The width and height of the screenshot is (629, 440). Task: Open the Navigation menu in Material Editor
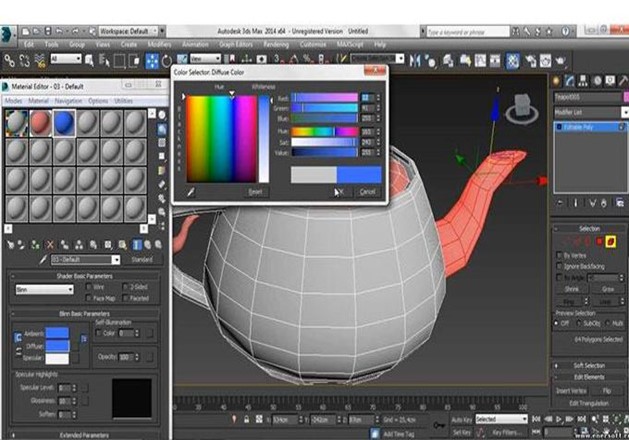point(69,101)
